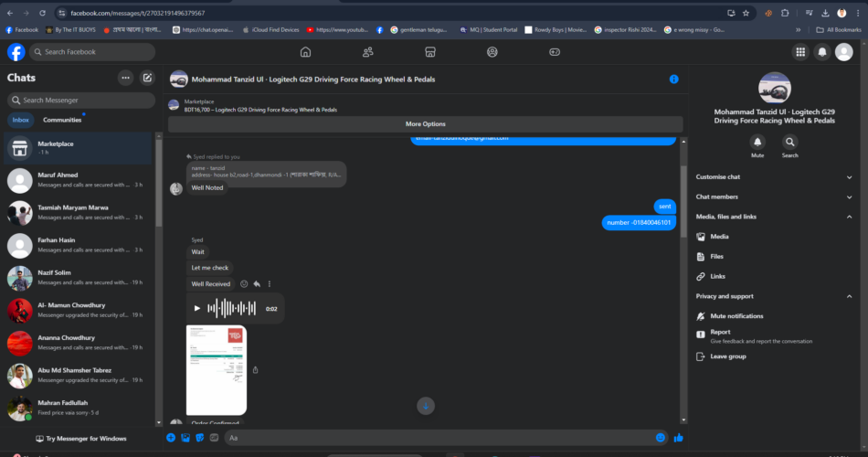Expand the Customise chat section
Screen dimensions: 868x457
tap(774, 177)
